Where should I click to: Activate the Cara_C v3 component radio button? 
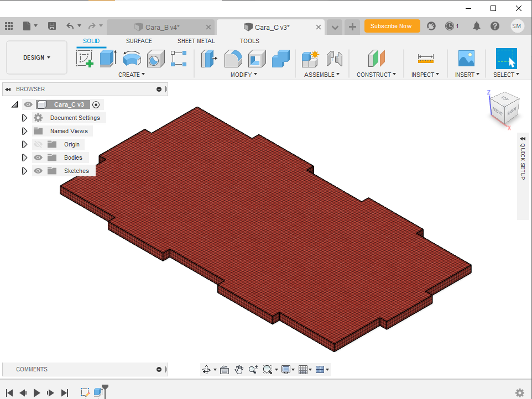[x=96, y=105]
